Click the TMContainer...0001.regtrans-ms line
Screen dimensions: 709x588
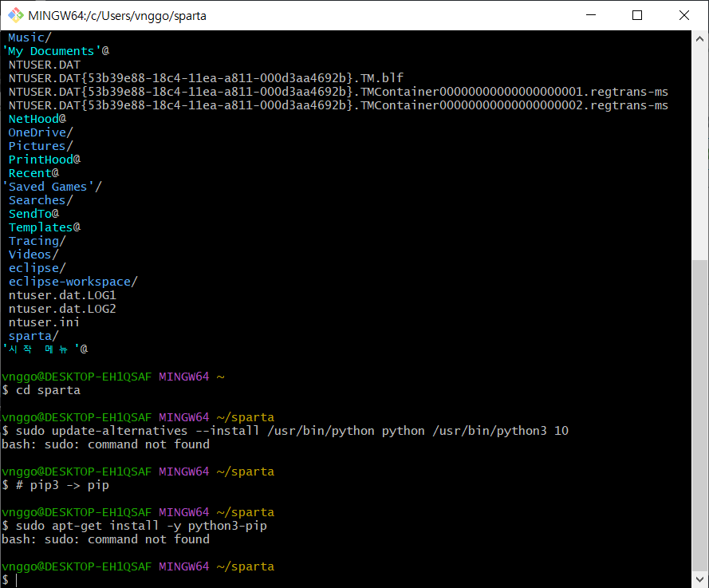point(338,92)
